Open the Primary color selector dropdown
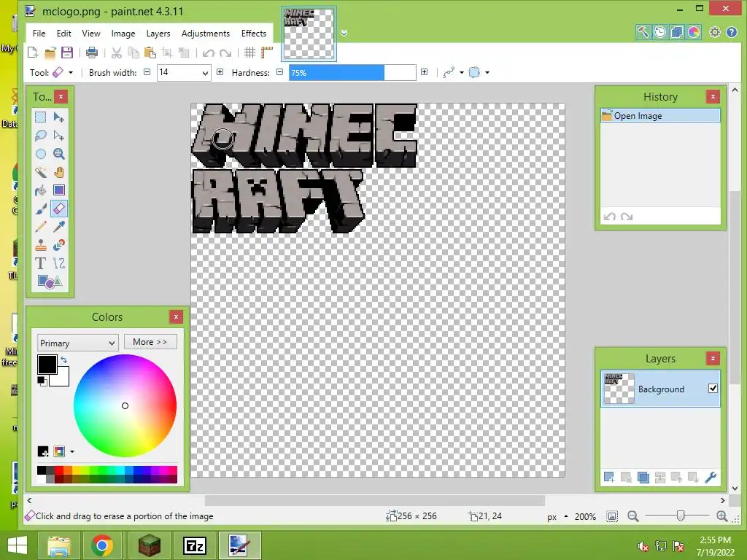The image size is (747, 560). click(77, 343)
